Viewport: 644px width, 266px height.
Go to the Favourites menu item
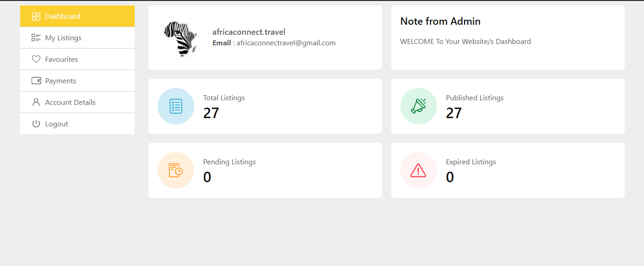(x=61, y=60)
